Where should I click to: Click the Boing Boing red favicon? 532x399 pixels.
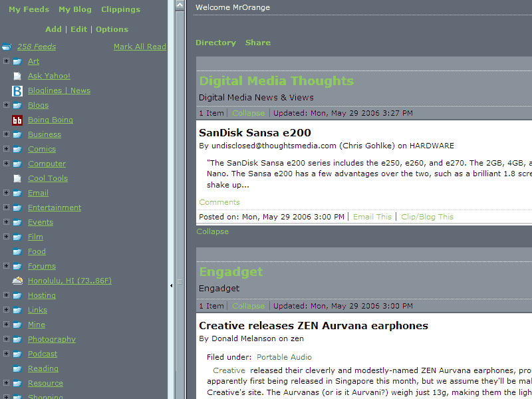pyautogui.click(x=17, y=120)
